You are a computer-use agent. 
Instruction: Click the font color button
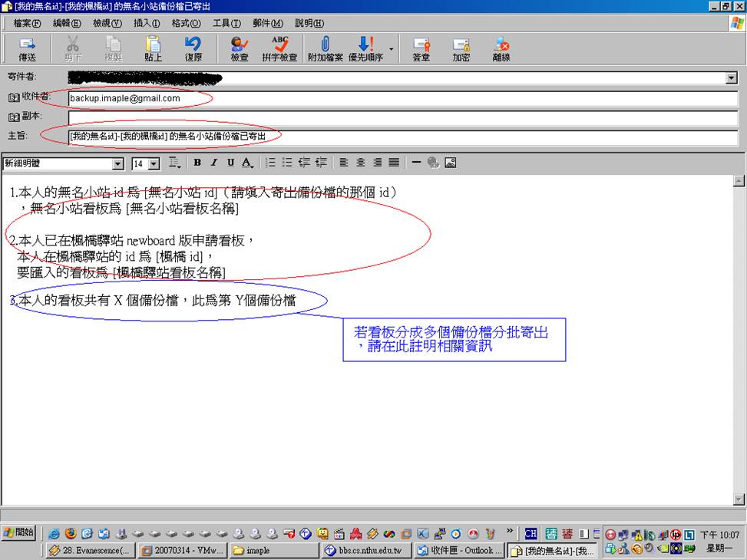click(x=247, y=163)
